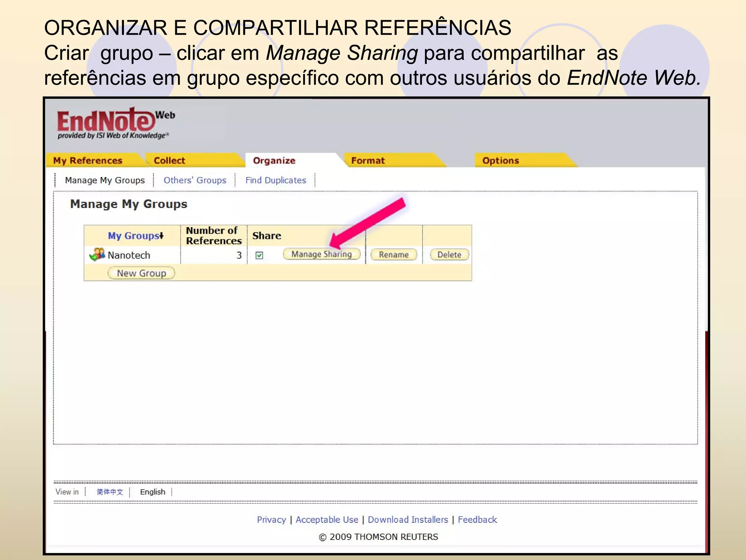Rename the Nanotech group
Screen dimensions: 746x560
[394, 255]
